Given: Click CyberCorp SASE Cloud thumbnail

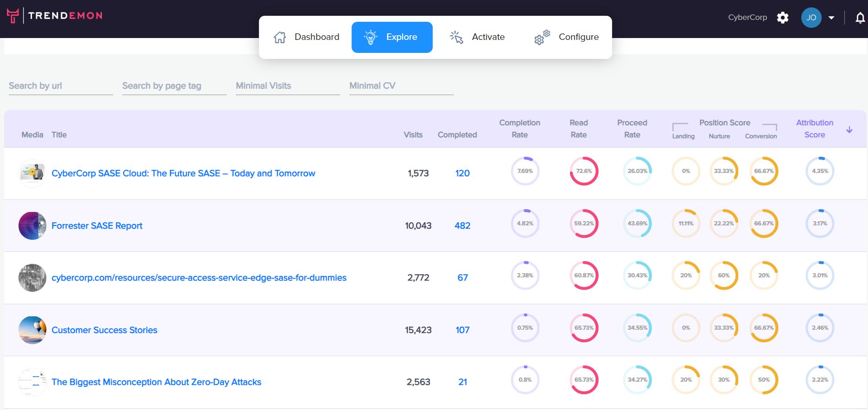Looking at the screenshot, I should point(32,173).
